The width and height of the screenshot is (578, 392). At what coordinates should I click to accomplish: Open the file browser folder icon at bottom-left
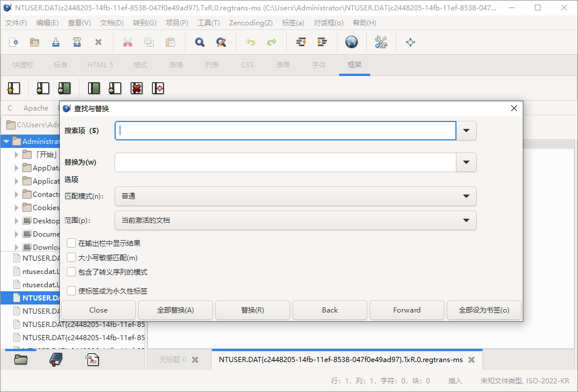21,360
